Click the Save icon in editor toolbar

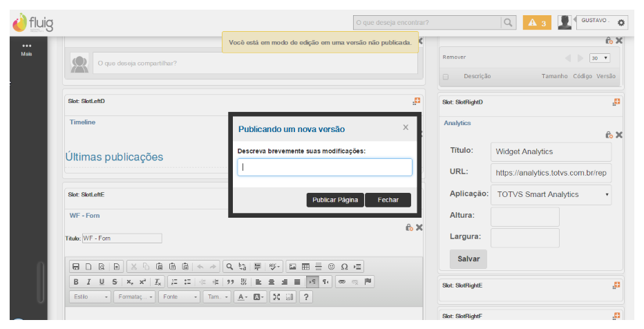point(75,267)
